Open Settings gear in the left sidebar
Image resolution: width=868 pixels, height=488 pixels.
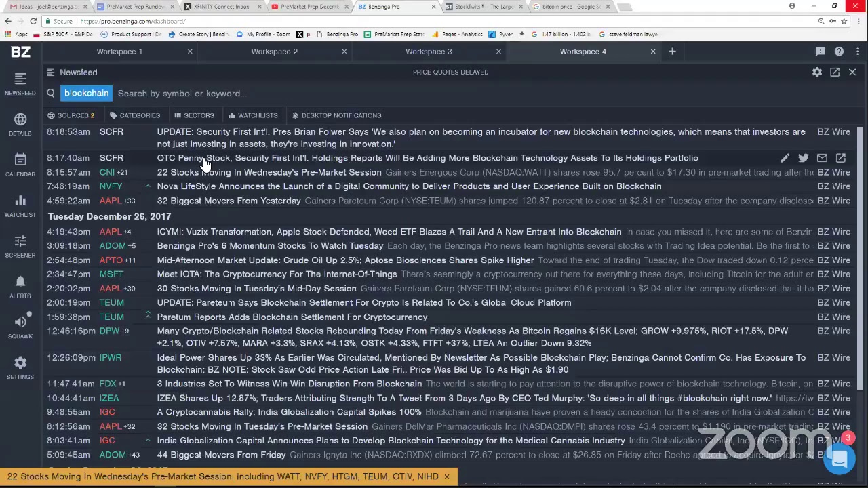[20, 368]
